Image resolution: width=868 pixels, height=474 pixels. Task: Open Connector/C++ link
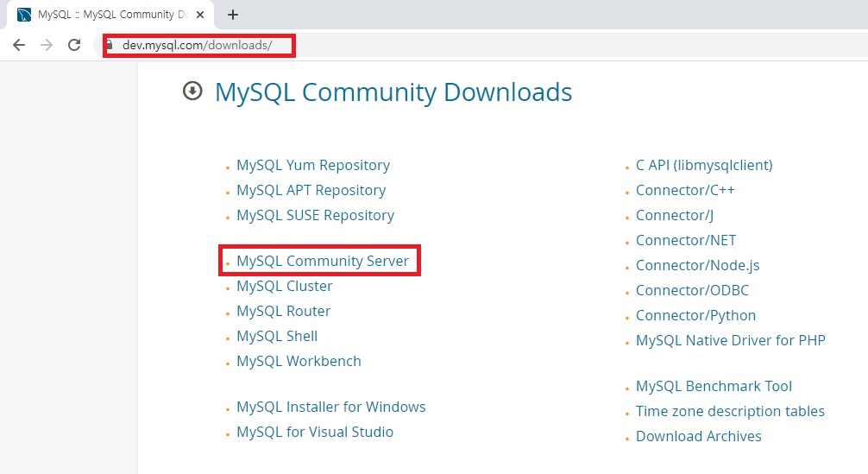pyautogui.click(x=685, y=190)
